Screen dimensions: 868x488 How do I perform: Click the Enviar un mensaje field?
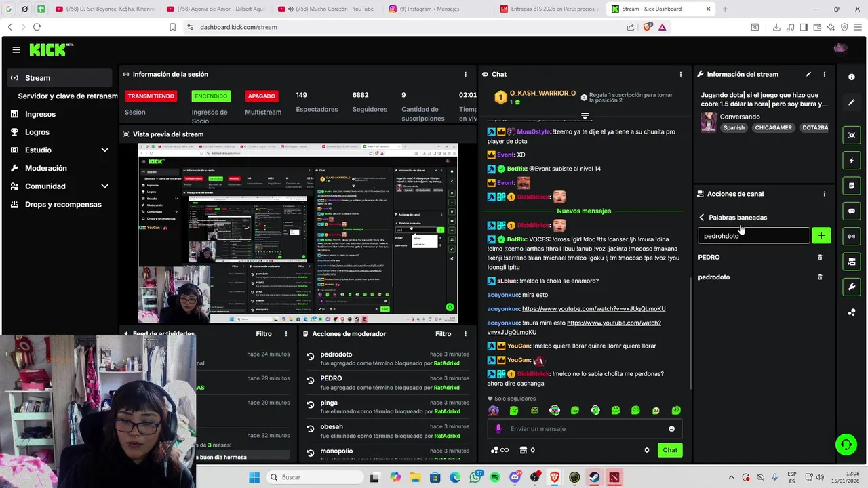585,428
